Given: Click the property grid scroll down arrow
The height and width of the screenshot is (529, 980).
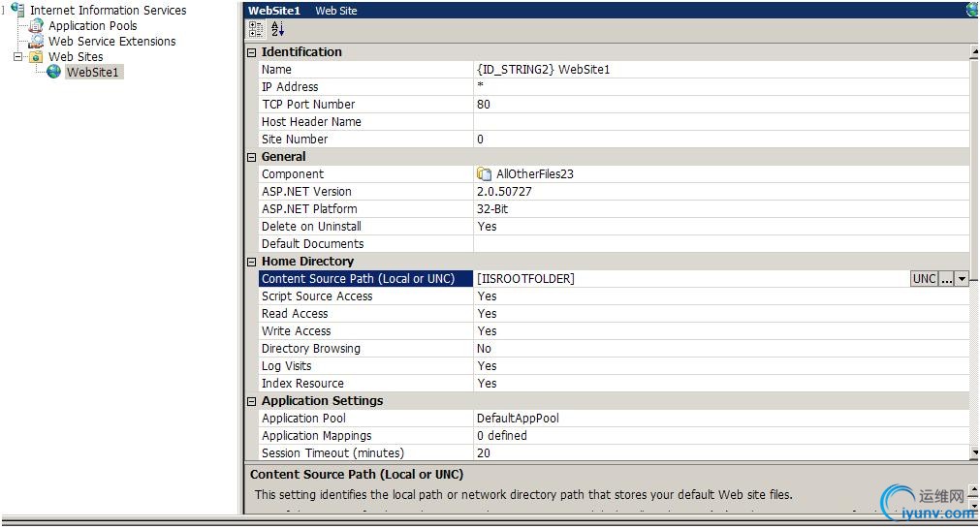Looking at the screenshot, I should (x=974, y=452).
